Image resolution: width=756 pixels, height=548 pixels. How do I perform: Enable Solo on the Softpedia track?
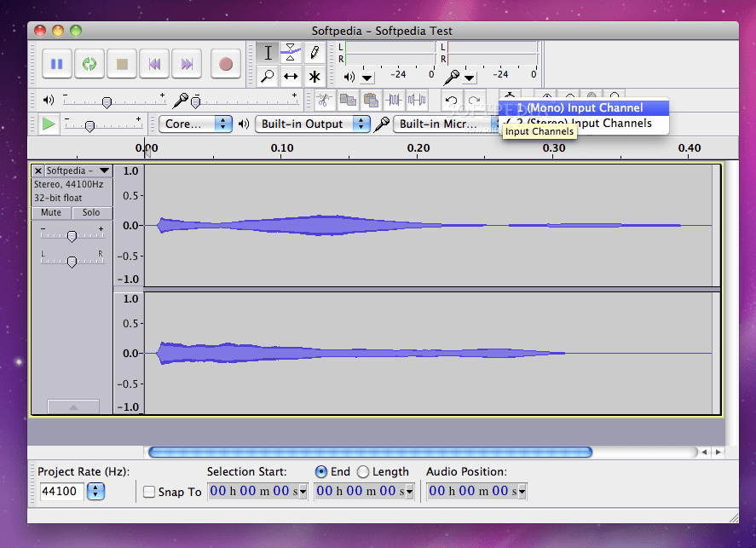tap(91, 212)
